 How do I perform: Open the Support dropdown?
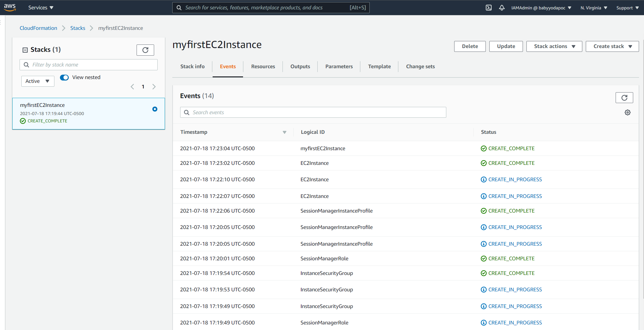pos(627,8)
